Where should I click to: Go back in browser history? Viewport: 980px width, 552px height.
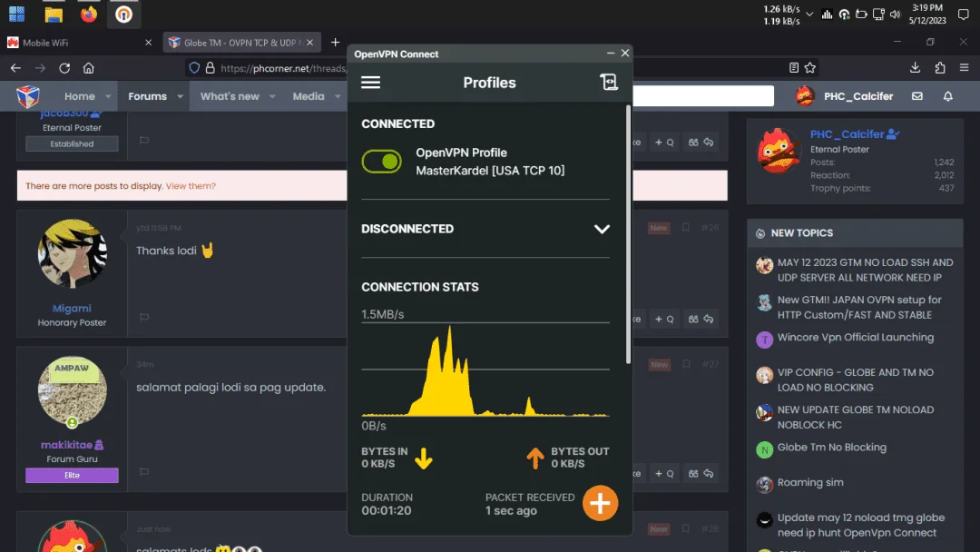point(15,68)
